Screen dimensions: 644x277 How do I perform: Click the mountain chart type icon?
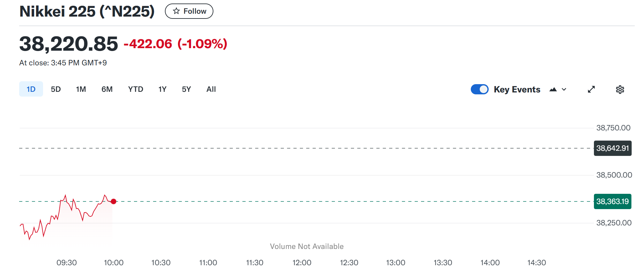[553, 90]
